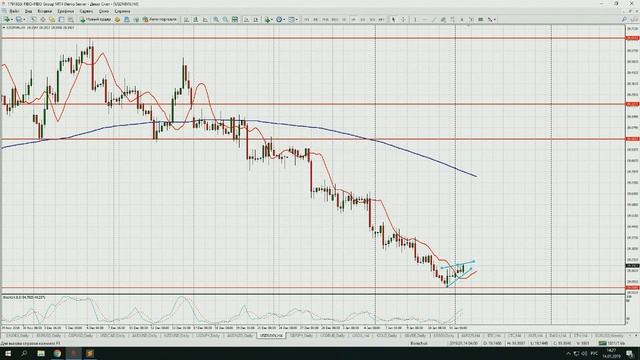
Task: Select the MN timeframe button
Action: pyautogui.click(x=381, y=20)
